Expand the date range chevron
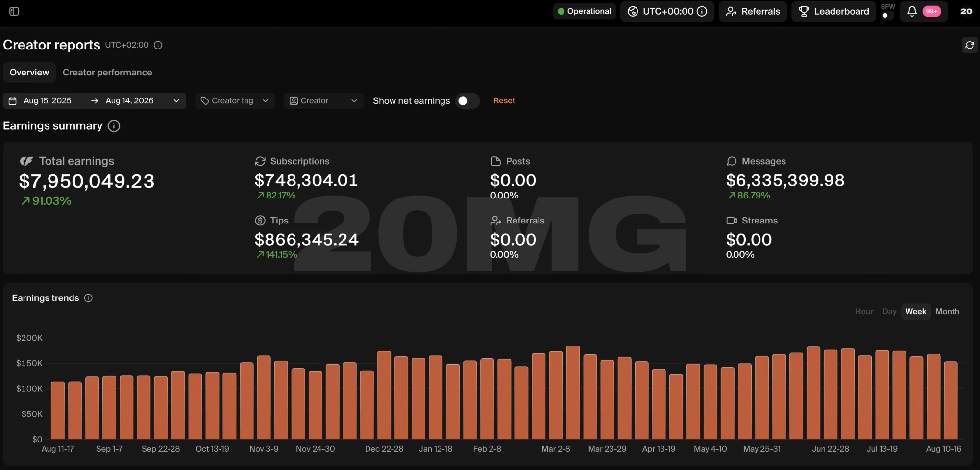The image size is (980, 470). click(176, 101)
